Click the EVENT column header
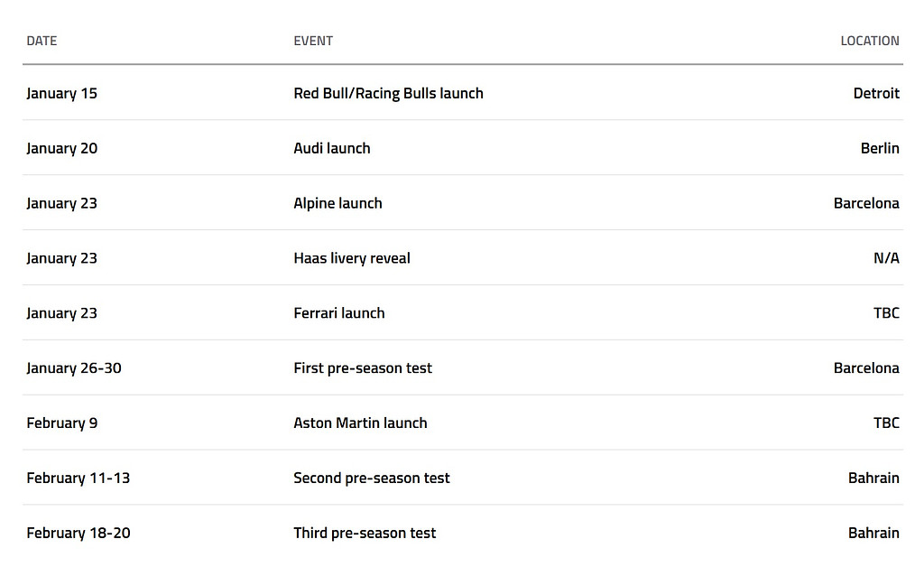 pyautogui.click(x=313, y=41)
